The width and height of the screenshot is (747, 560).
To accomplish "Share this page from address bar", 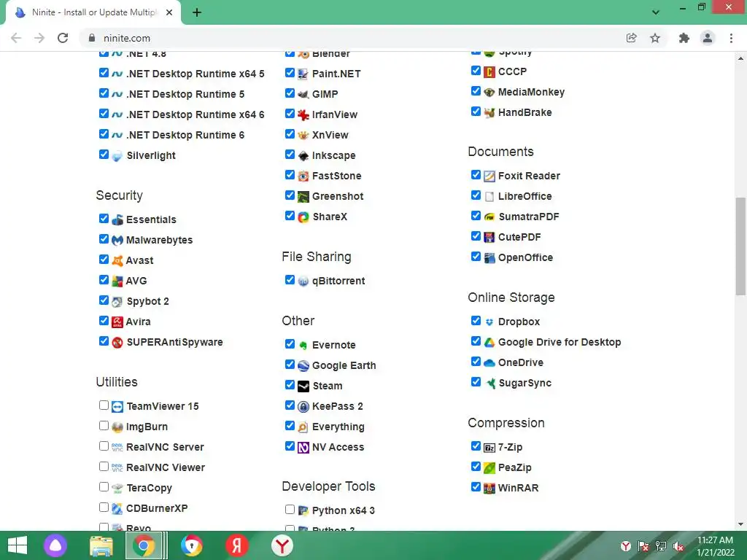I will [x=631, y=38].
